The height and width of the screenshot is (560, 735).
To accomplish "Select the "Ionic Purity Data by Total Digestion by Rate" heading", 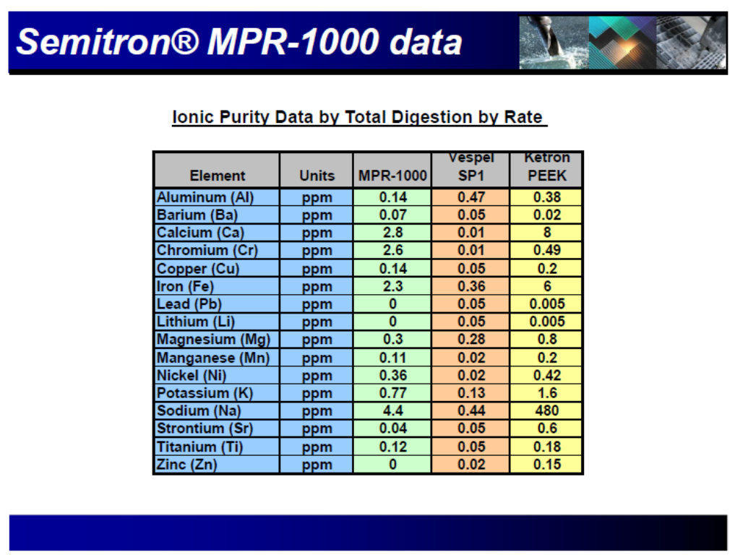I will click(359, 117).
